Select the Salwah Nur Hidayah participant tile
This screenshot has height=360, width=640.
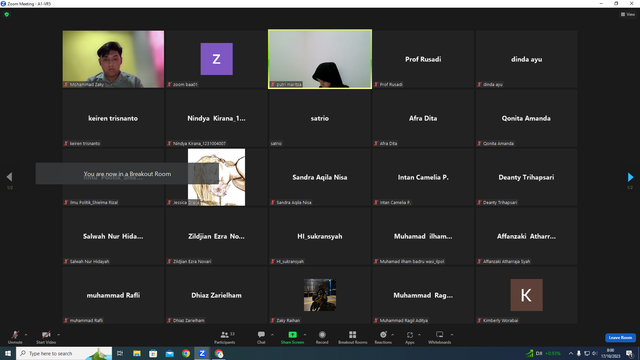[x=113, y=236]
